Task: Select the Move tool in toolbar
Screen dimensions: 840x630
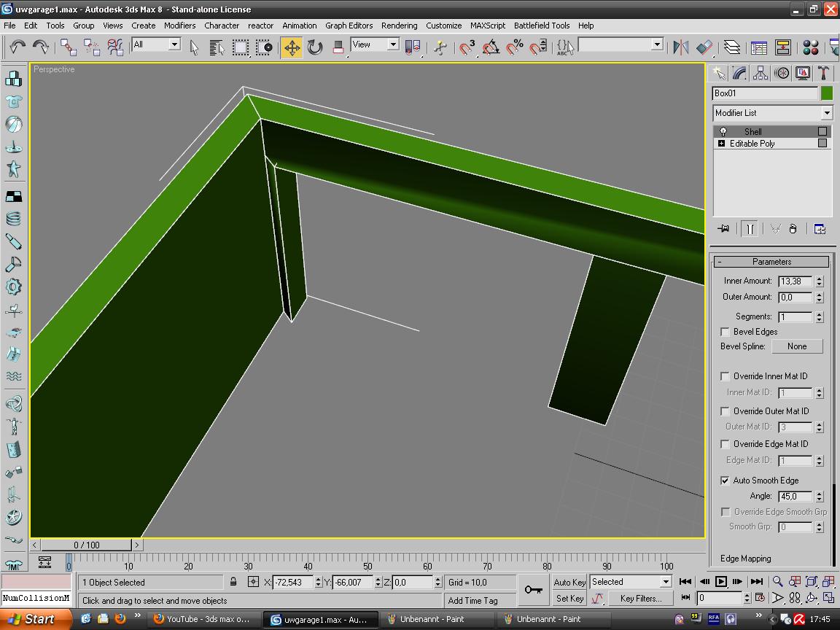Action: click(x=292, y=47)
